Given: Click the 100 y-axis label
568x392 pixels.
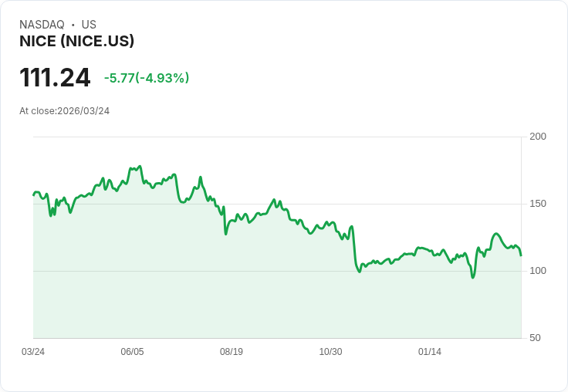Looking at the screenshot, I should point(538,271).
